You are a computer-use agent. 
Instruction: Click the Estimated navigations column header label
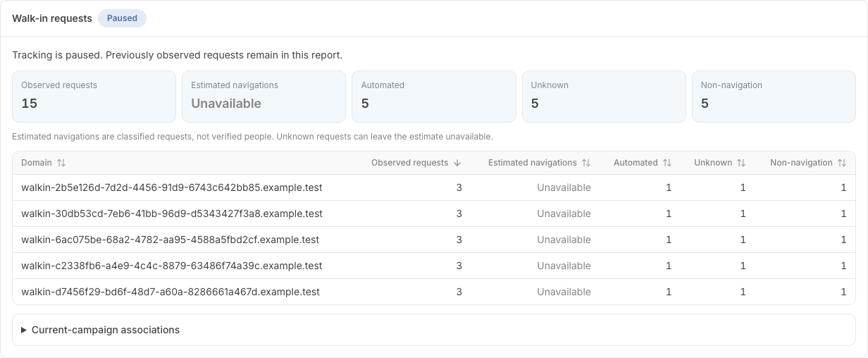tap(533, 163)
